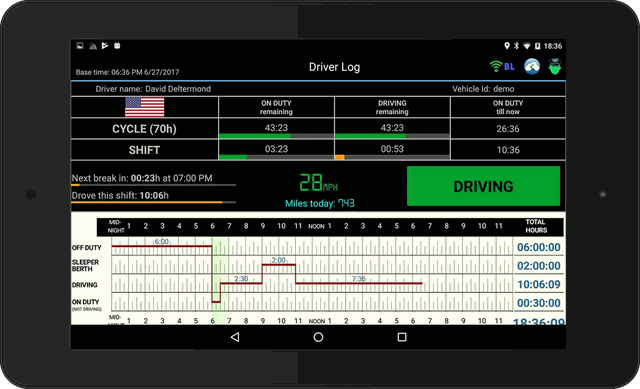Tap the DRIVING remaining column header
The image size is (640, 389).
[392, 107]
